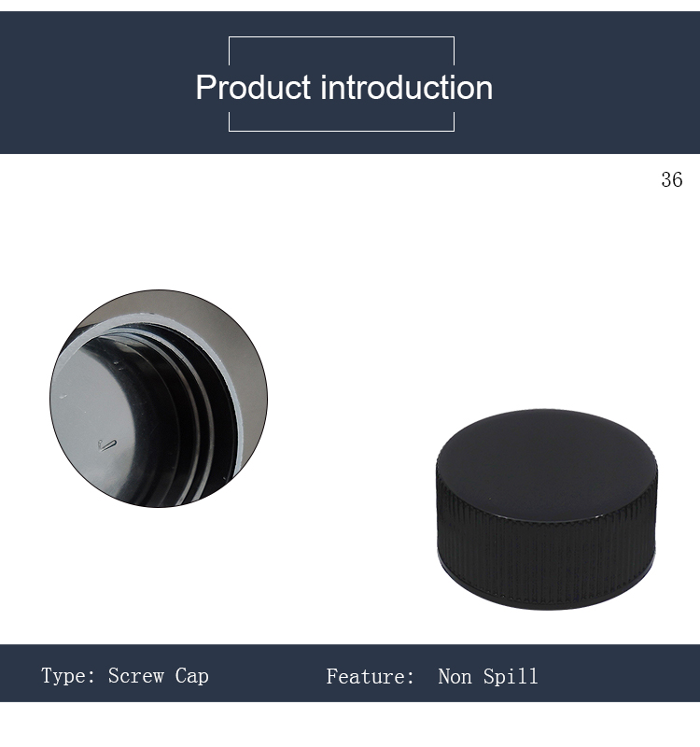The height and width of the screenshot is (747, 700).
Task: Click the white frame line below the title
Action: pyautogui.click(x=342, y=131)
